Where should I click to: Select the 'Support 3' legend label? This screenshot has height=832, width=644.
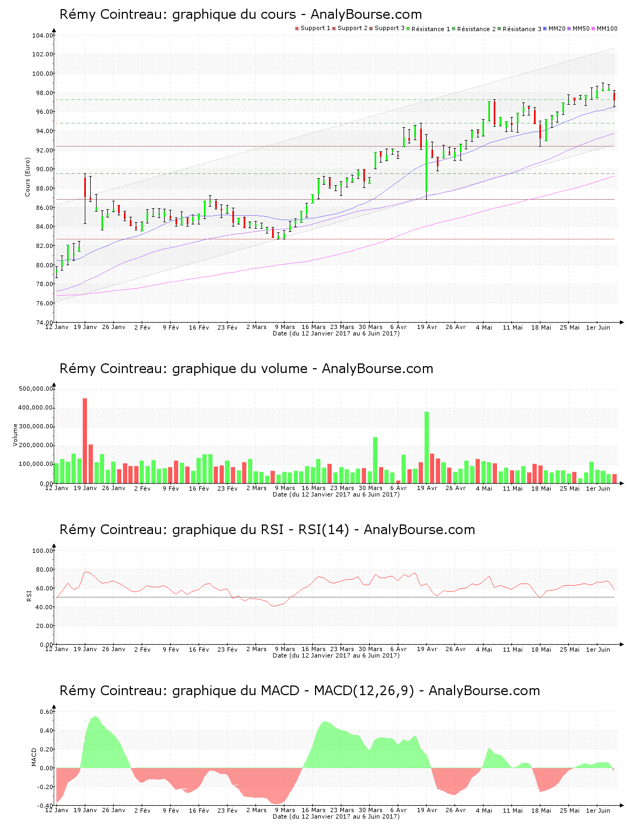point(390,28)
